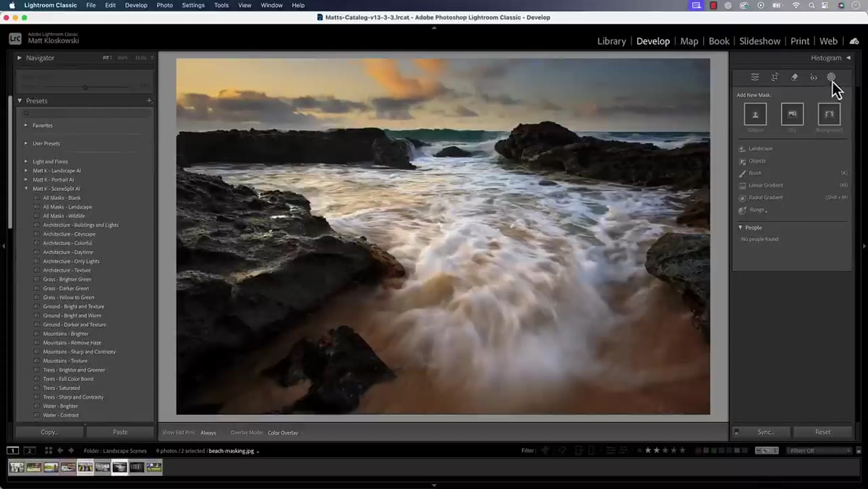Open the cloud sync status icon
Screen dimensions: 868x489
[854, 41]
